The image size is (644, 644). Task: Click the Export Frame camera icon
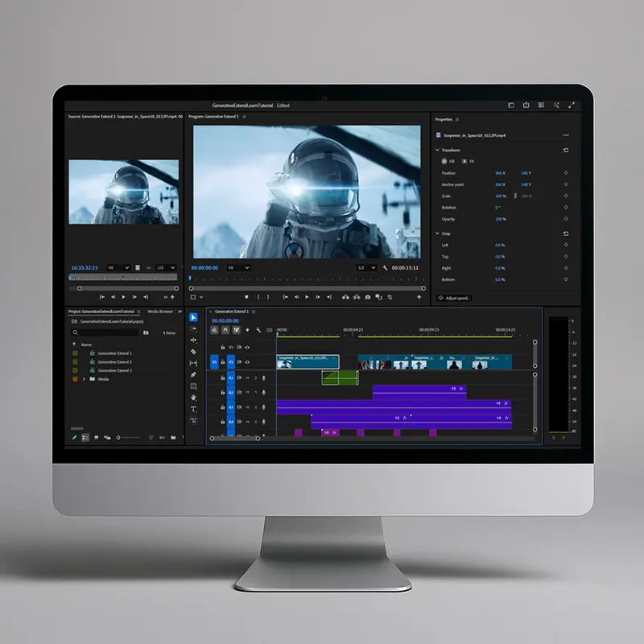[x=368, y=297]
